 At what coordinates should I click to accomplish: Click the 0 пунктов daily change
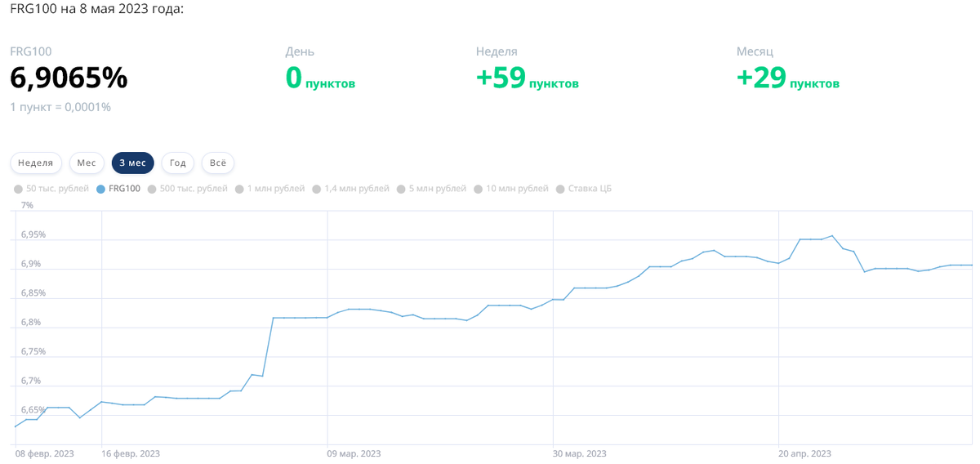tap(320, 78)
